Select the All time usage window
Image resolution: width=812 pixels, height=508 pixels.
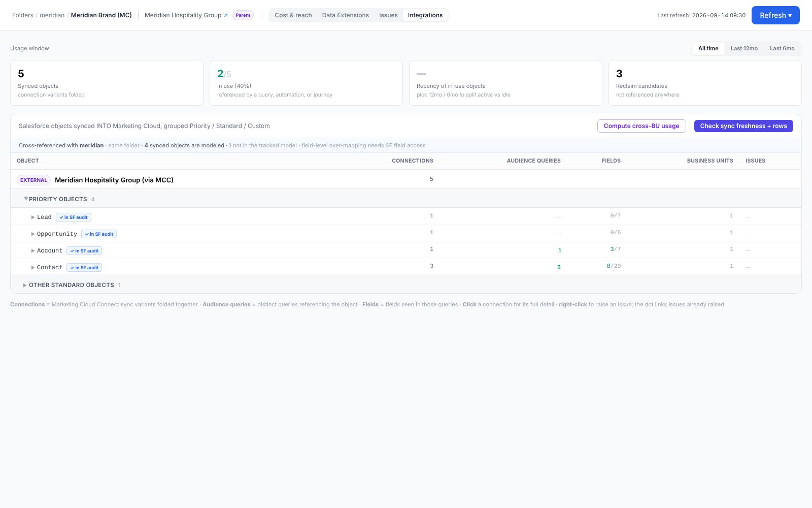coord(708,48)
